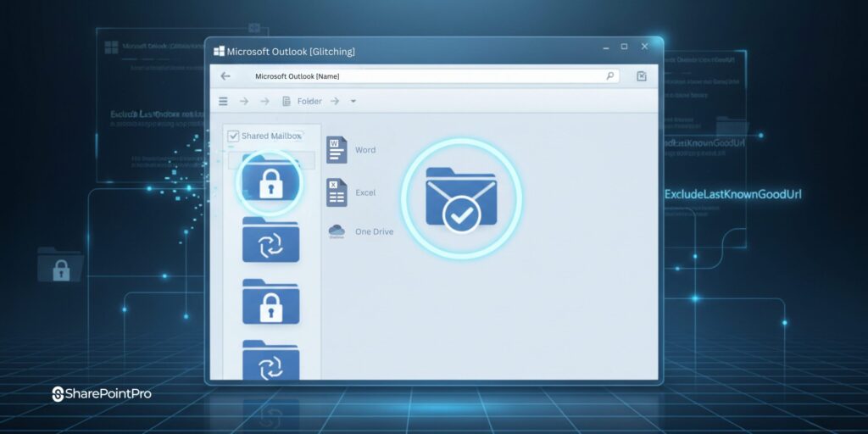Image resolution: width=868 pixels, height=434 pixels.
Task: Open the Excel spreadsheet icon
Action: pos(337,192)
